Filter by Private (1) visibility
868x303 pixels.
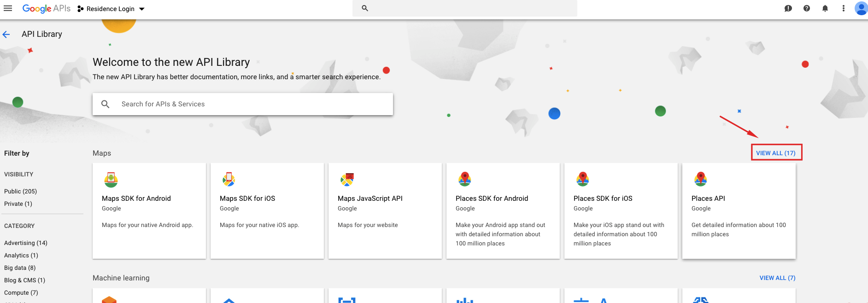[18, 204]
